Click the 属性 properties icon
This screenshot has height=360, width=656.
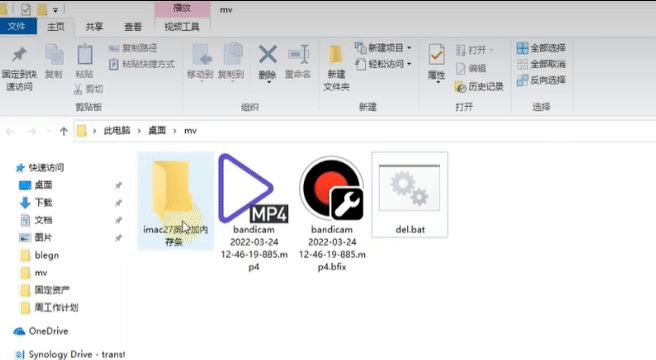pyautogui.click(x=436, y=55)
